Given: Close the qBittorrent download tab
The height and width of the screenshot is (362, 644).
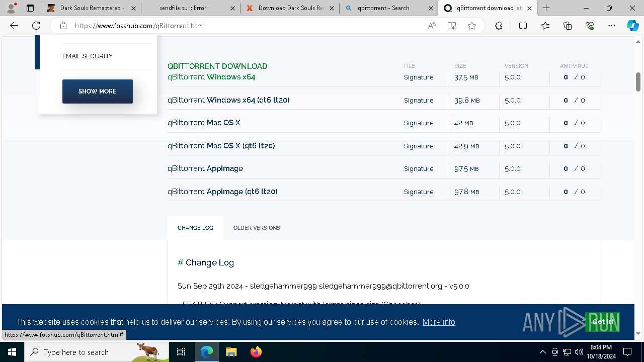Looking at the screenshot, I should coord(529,8).
